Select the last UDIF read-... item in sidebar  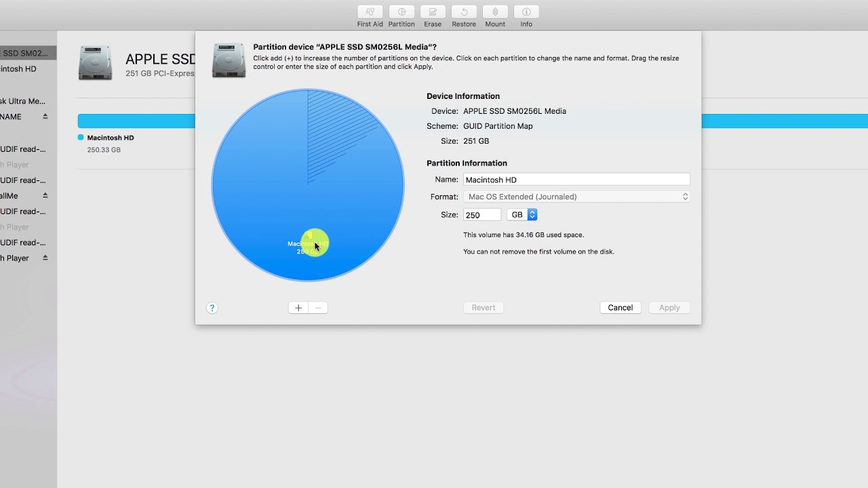[28, 243]
